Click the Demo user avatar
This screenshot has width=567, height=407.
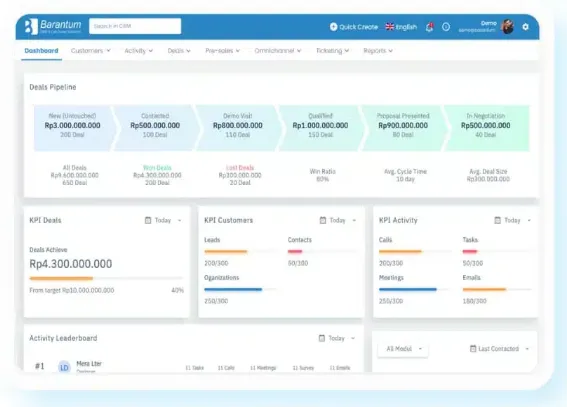(508, 26)
